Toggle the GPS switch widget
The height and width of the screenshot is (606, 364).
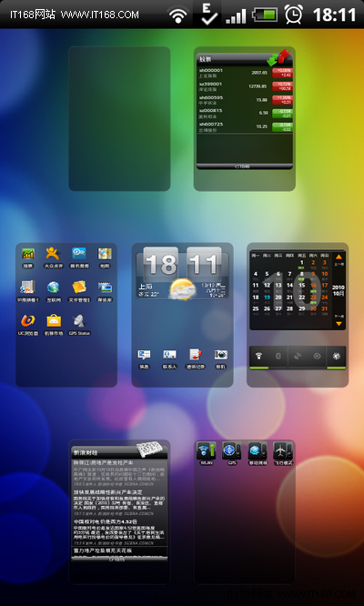pyautogui.click(x=232, y=451)
